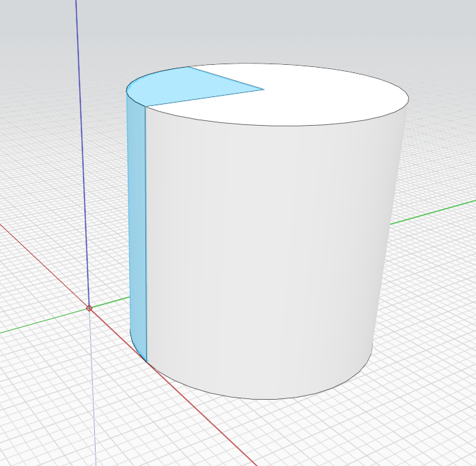
Task: Click empty gray background above the cylinder
Action: click(x=273, y=27)
